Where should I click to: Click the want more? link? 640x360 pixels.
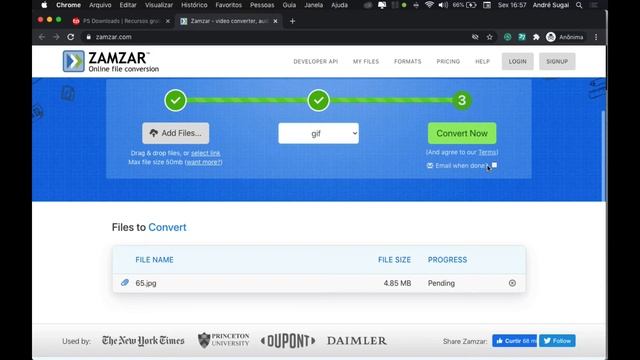[203, 162]
